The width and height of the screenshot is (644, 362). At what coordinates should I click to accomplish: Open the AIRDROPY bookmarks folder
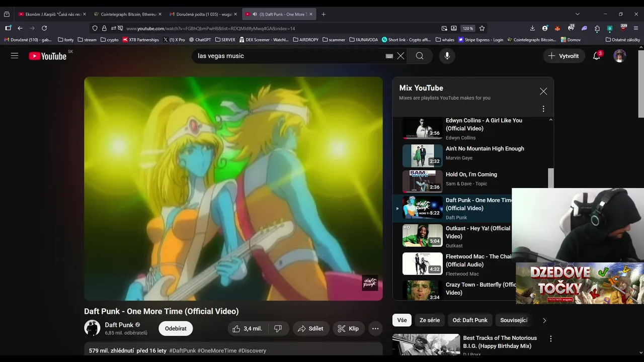pyautogui.click(x=305, y=40)
